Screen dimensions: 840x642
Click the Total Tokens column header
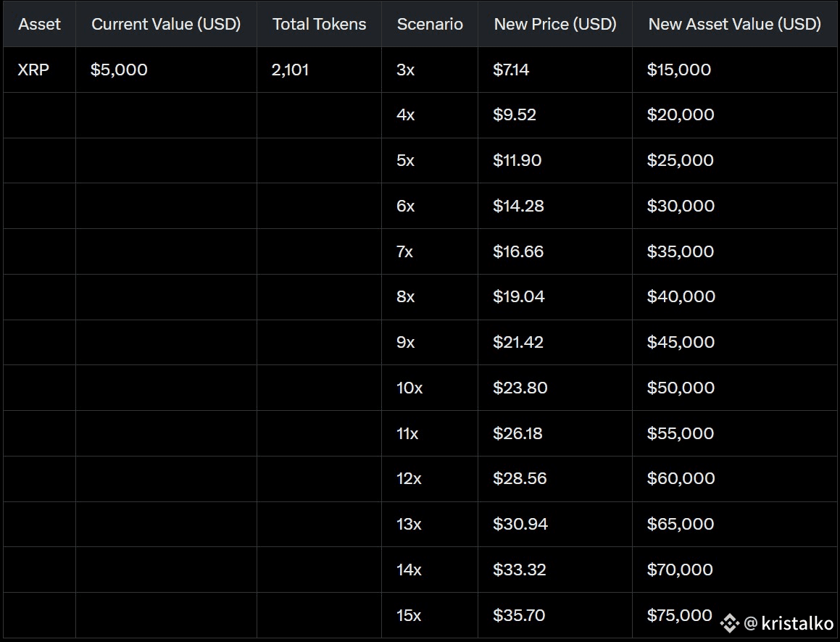click(320, 24)
